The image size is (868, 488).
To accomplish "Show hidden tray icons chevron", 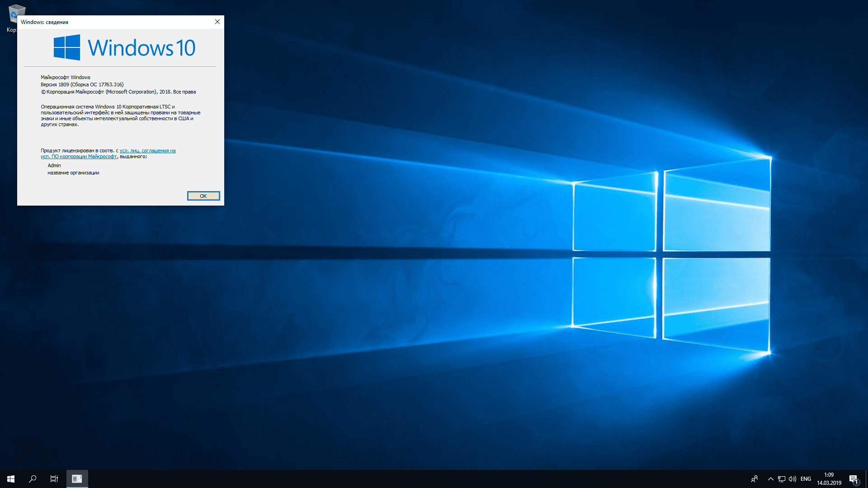I will [x=771, y=479].
